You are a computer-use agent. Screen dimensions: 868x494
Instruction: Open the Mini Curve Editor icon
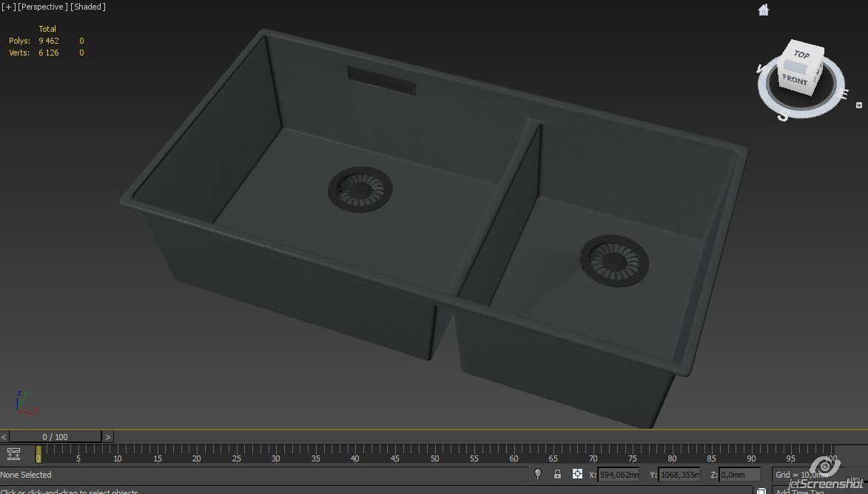coord(14,454)
